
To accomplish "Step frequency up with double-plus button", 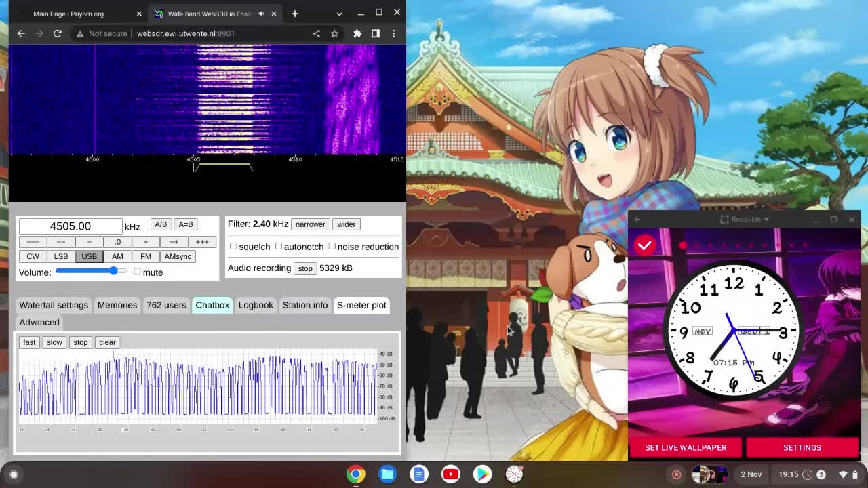I will click(x=174, y=242).
